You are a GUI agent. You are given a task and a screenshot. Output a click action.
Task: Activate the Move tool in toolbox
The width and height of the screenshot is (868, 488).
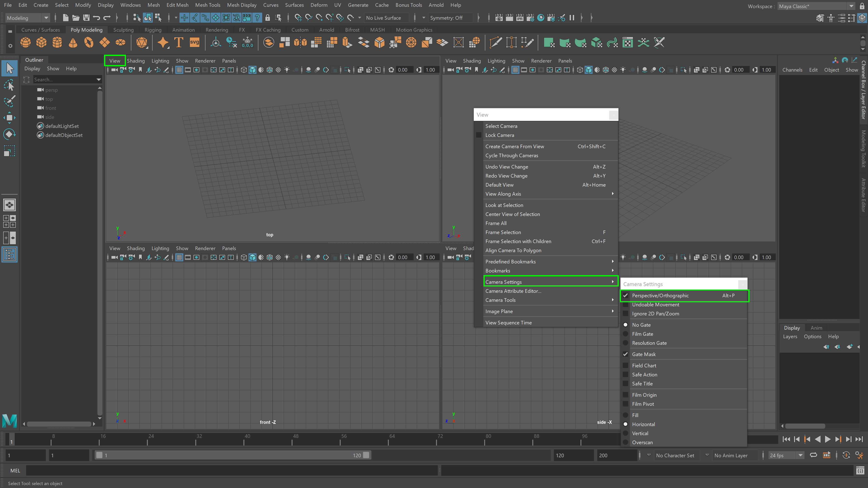point(9,117)
